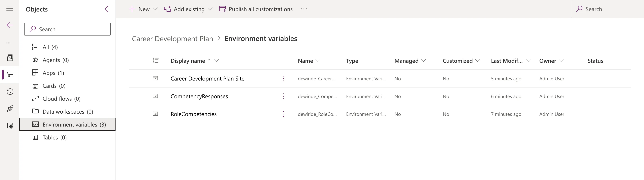
Task: Open the History icon in left rail
Action: (10, 91)
